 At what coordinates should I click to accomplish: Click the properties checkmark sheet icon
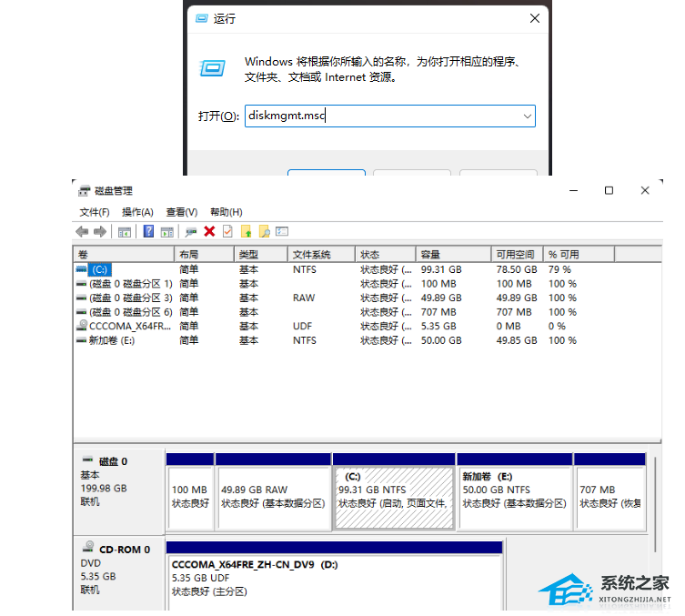(227, 232)
